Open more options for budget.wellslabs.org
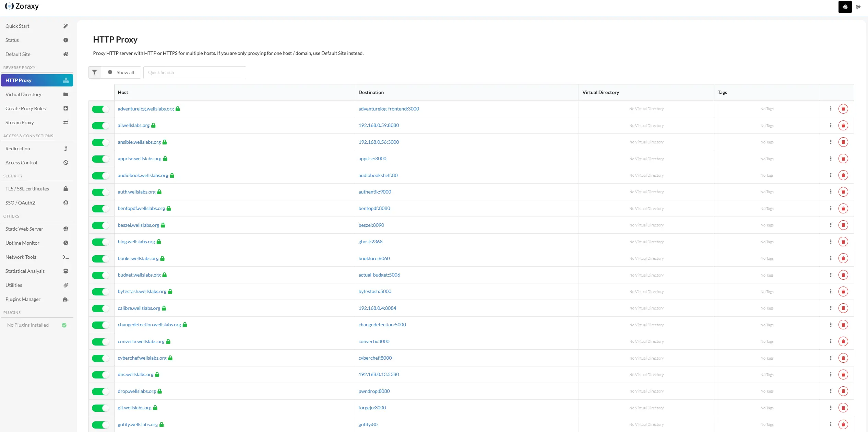Image resolution: width=868 pixels, height=432 pixels. coord(831,275)
